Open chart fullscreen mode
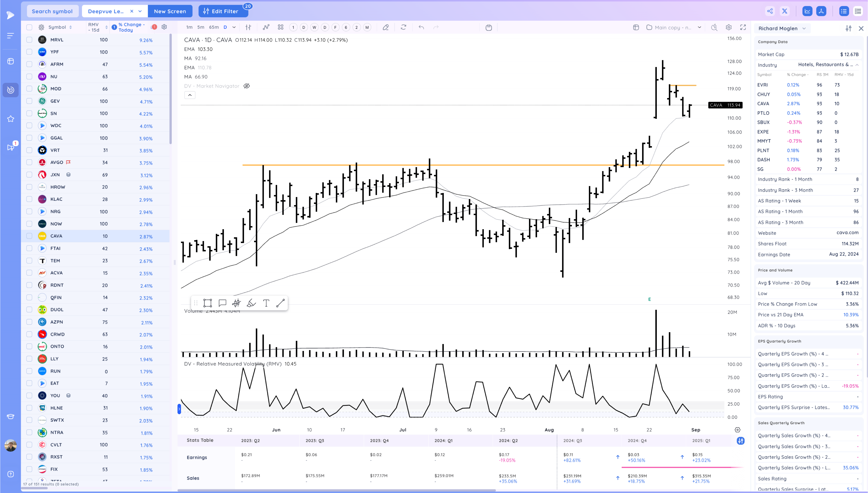Viewport: 868px width, 493px height. click(743, 28)
